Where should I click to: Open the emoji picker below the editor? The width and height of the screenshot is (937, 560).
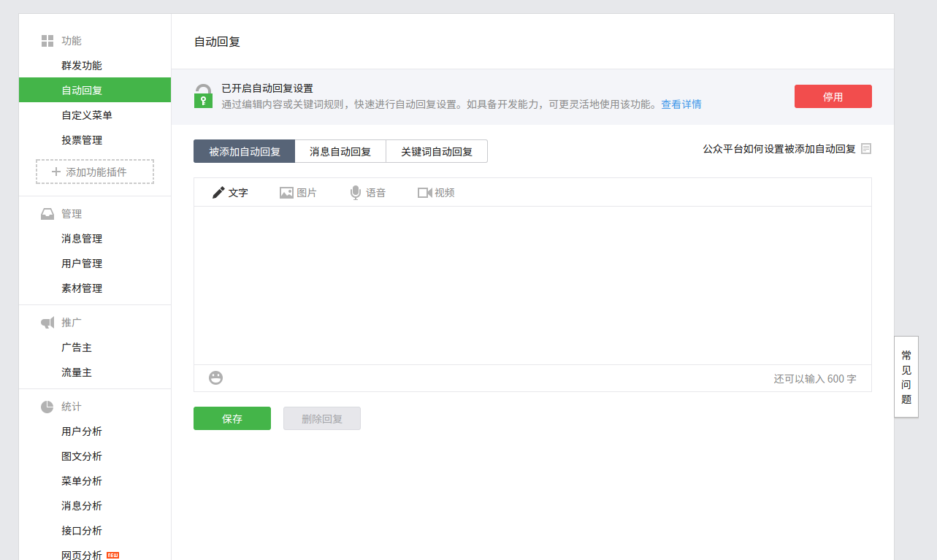tap(215, 378)
